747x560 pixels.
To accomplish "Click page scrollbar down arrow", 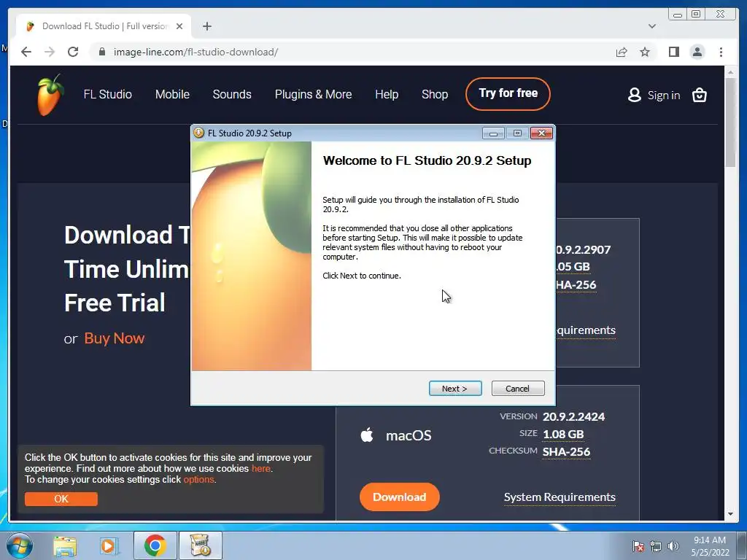I will point(730,514).
